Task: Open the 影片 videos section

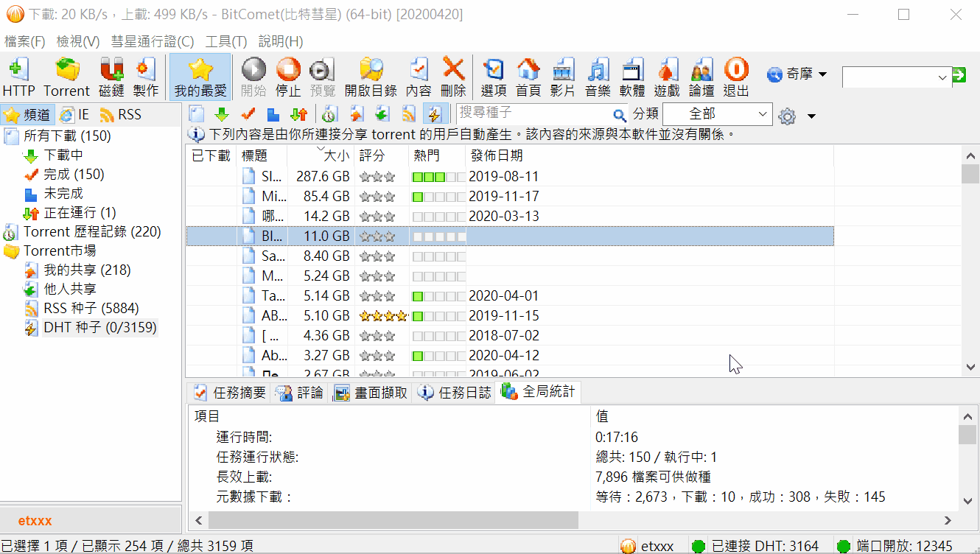Action: coord(563,77)
